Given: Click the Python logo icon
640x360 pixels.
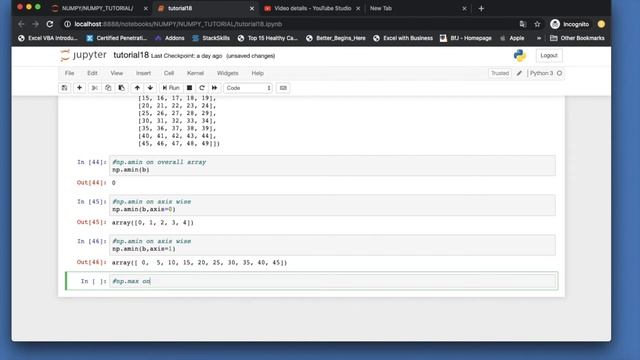Looking at the screenshot, I should pos(520,56).
